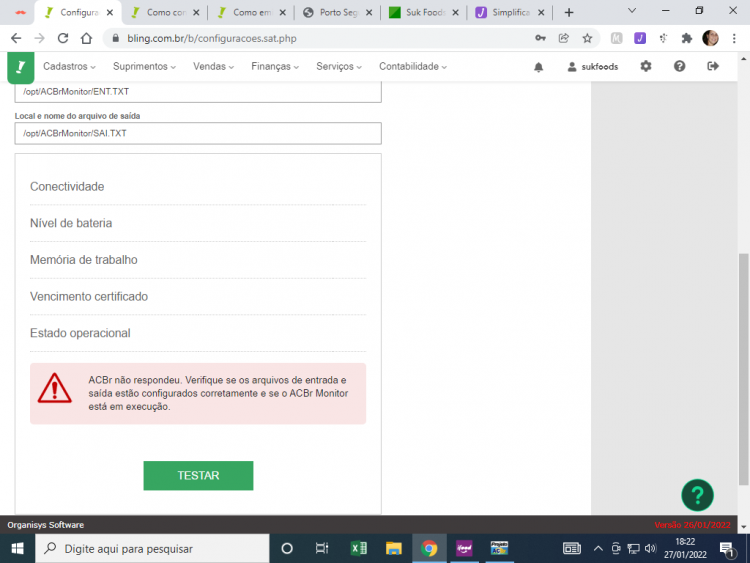Click the browser address bar URL
Image resolution: width=750 pixels, height=563 pixels.
[212, 39]
